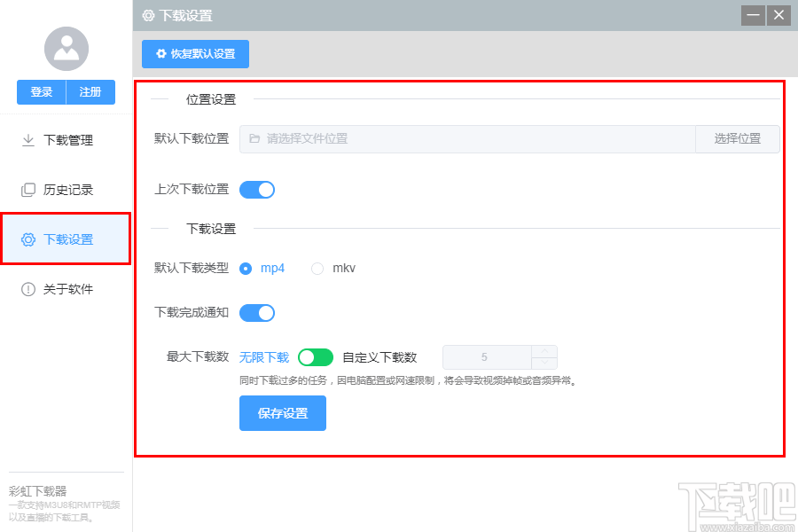Click the down arrow on the download count stepper
This screenshot has width=798, height=532.
(544, 363)
